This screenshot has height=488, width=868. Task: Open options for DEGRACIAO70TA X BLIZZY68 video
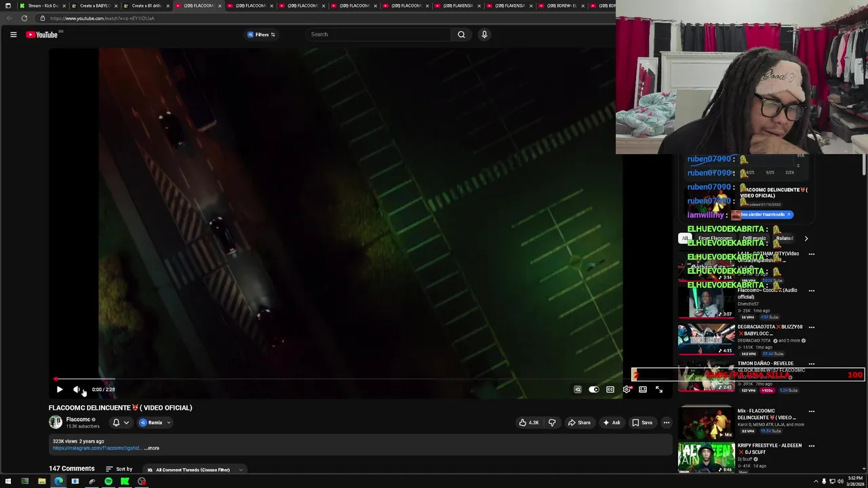click(x=811, y=327)
